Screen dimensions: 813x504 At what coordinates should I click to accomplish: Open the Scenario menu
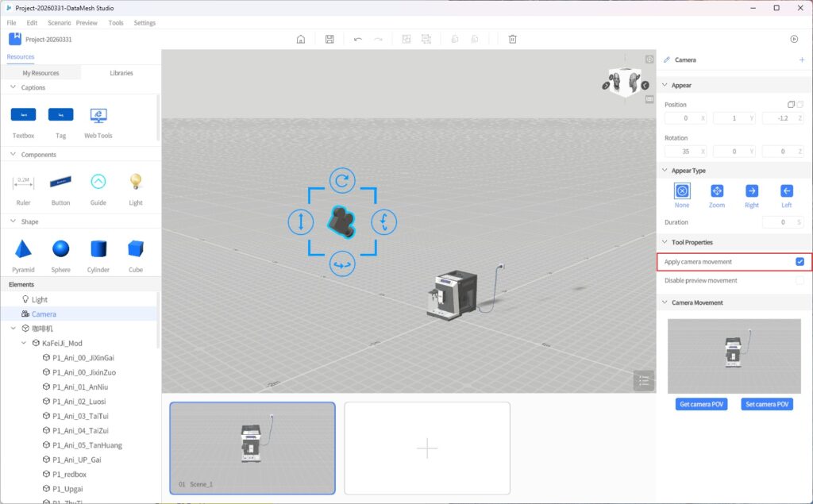pos(60,23)
